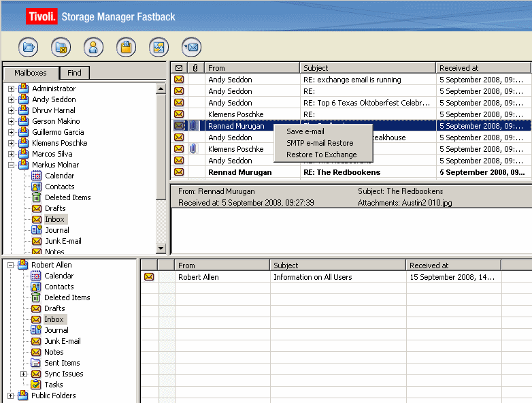Viewport: 532px width, 403px height.
Task: Click the attachment paperclip column header
Action: point(195,68)
